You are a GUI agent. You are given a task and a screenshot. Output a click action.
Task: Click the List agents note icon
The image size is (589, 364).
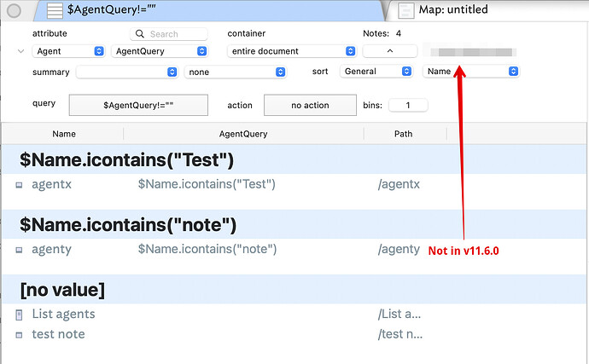(20, 315)
